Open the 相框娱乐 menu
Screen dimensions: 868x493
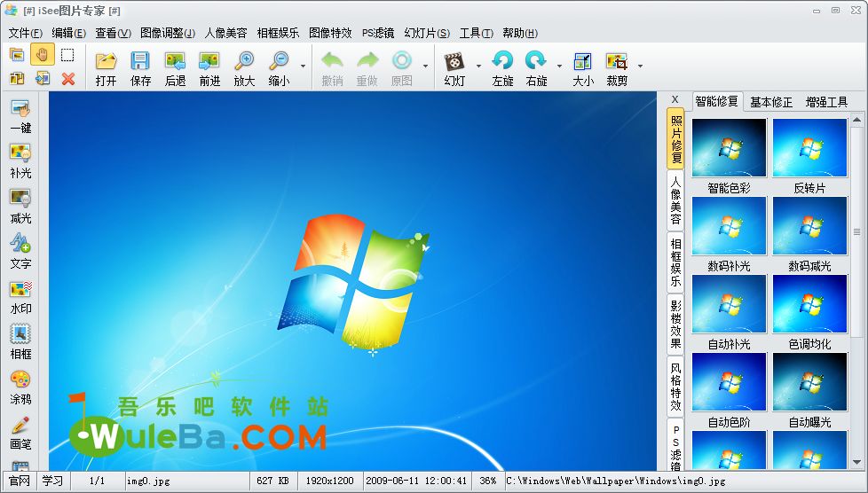278,33
